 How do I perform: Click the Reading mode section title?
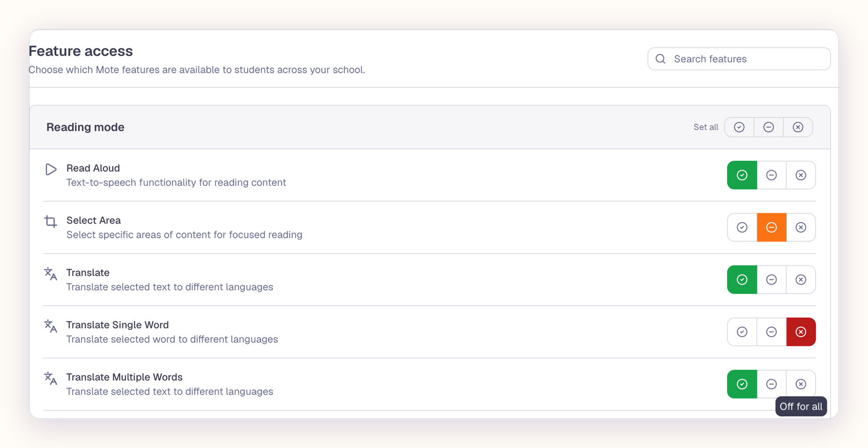point(85,127)
